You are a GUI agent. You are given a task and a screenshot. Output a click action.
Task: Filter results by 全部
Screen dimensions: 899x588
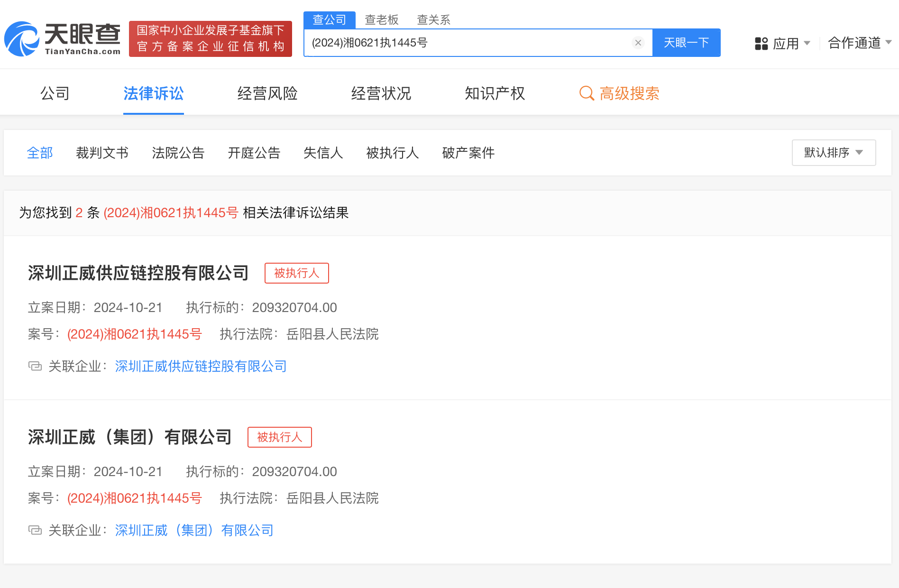click(40, 153)
